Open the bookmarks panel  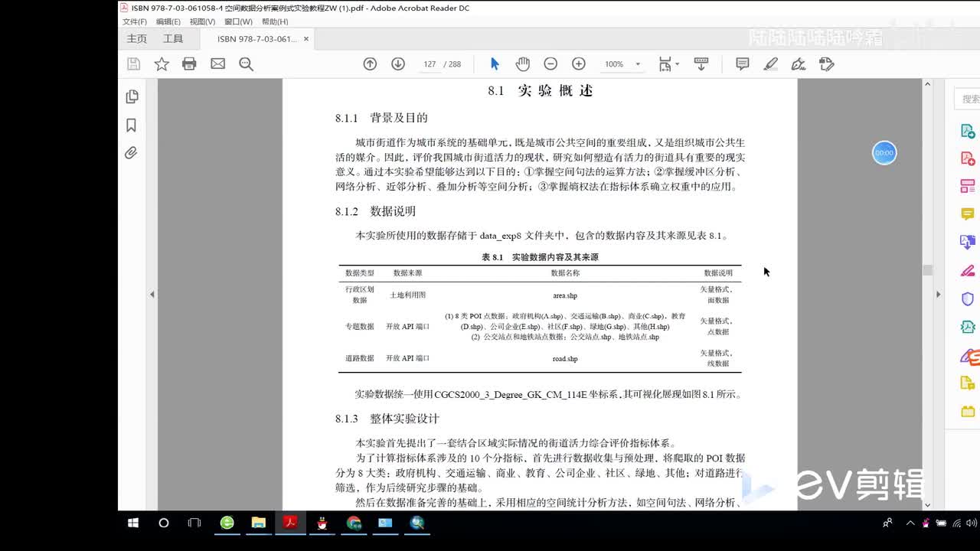(132, 125)
